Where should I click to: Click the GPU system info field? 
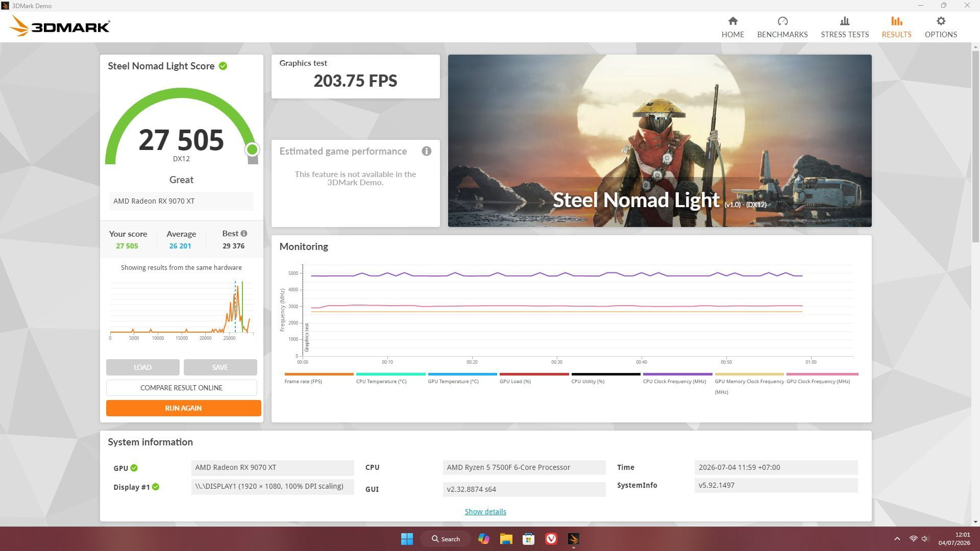point(273,467)
